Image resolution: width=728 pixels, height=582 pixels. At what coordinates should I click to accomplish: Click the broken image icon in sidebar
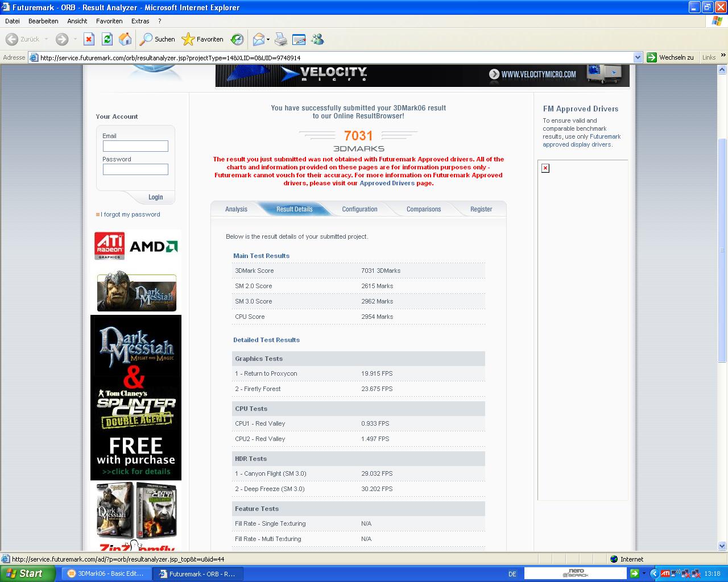click(x=545, y=168)
